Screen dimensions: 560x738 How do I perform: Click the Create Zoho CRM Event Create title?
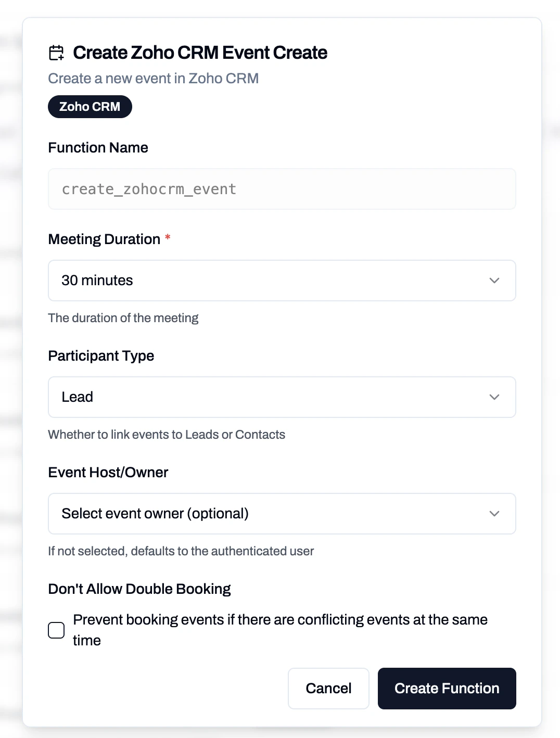(x=200, y=52)
